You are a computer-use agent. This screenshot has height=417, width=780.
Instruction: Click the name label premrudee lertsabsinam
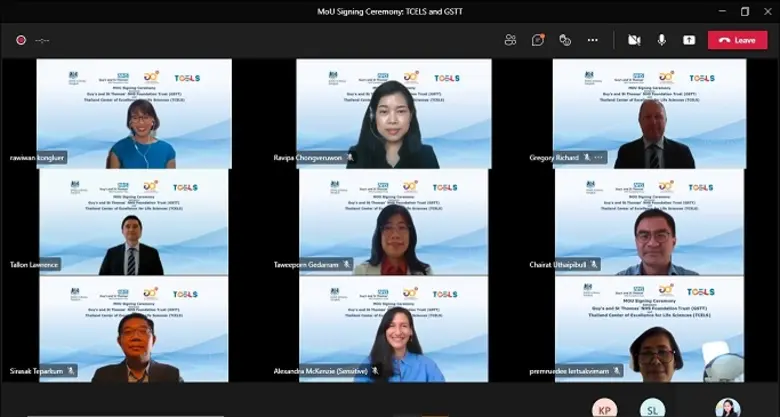(x=569, y=371)
